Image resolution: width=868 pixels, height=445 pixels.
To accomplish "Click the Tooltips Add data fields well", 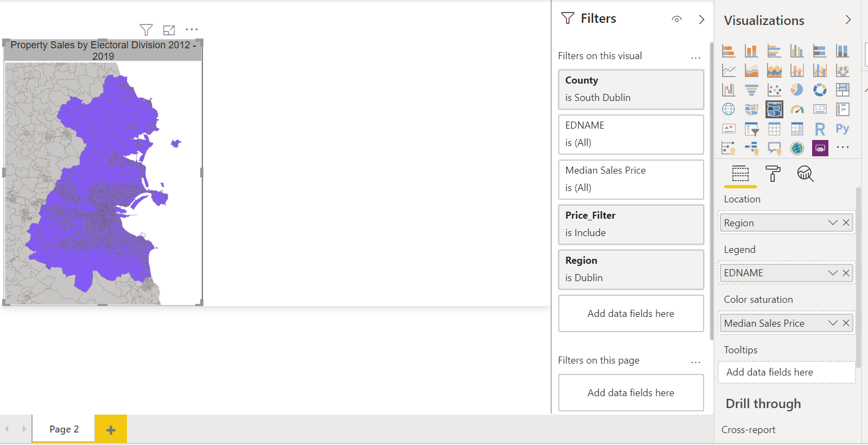I will [787, 372].
